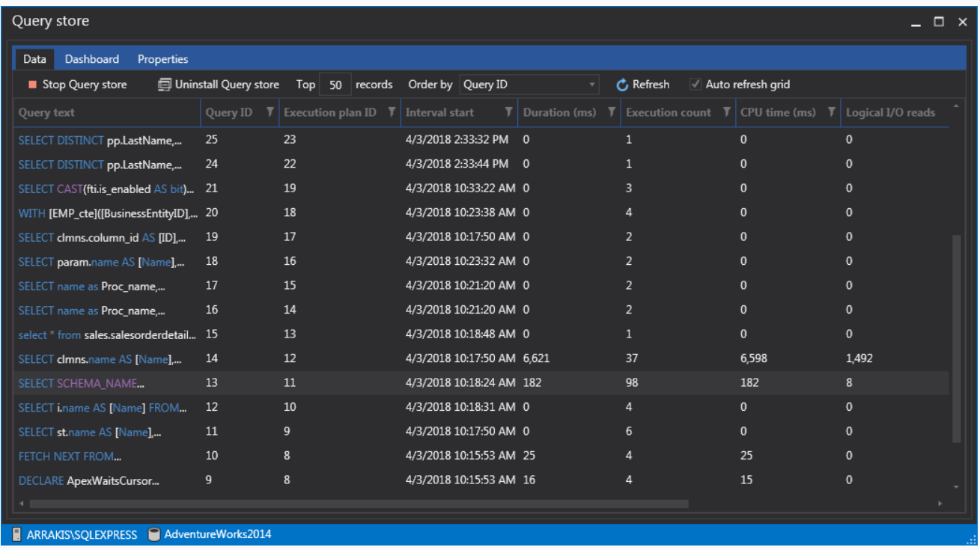Click the vertical scrollbar thumb of grid
The width and height of the screenshot is (980, 550).
955,337
